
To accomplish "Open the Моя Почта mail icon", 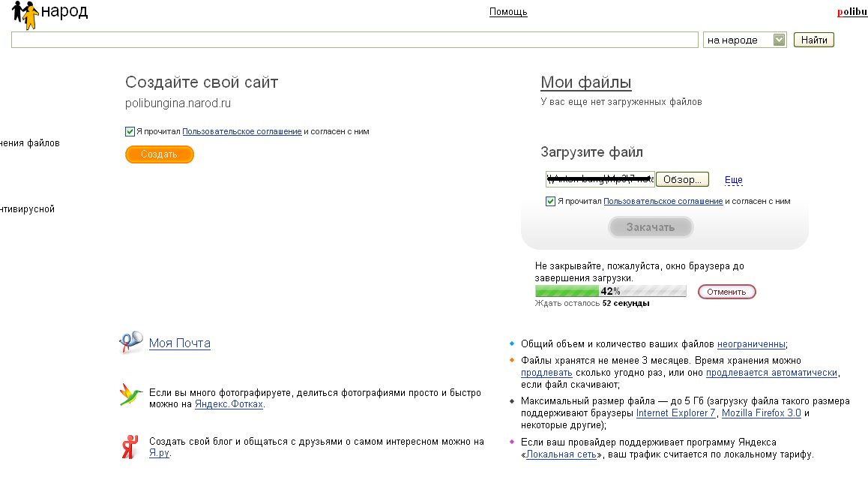I will pos(131,342).
